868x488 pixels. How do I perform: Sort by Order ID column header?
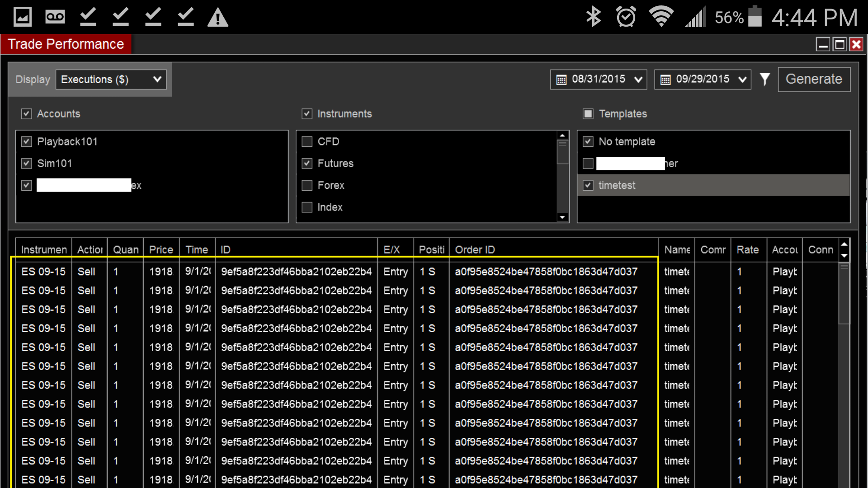475,250
